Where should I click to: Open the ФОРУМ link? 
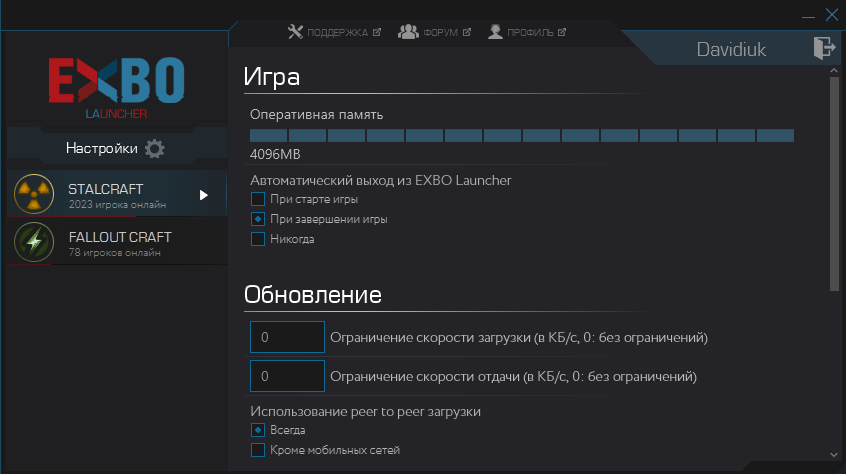(x=440, y=32)
